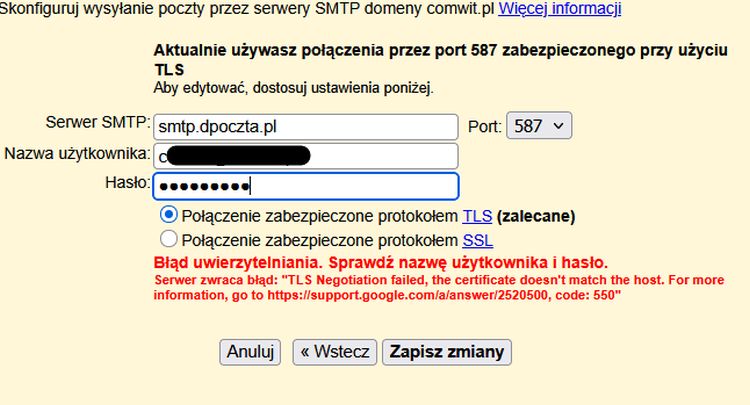Click the Hasło password field
The width and height of the screenshot is (750, 405).
coord(306,186)
